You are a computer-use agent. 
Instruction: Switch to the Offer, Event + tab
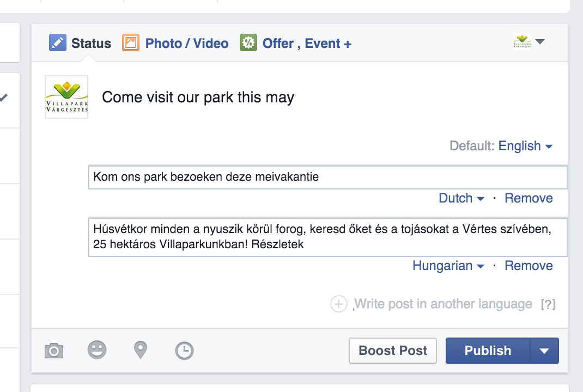(x=307, y=44)
